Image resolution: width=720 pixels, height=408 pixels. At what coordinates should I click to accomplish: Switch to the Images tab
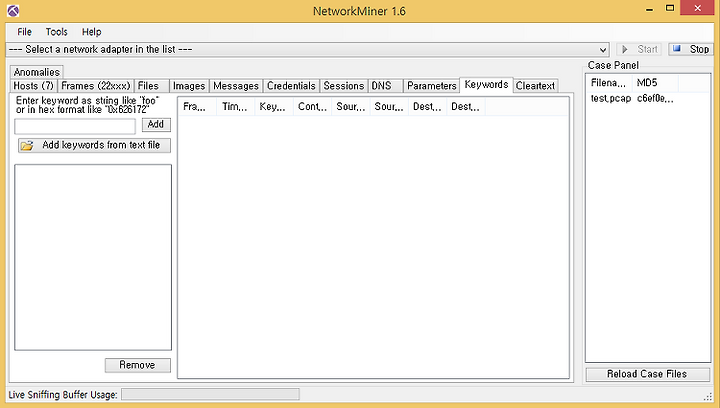pyautogui.click(x=189, y=86)
